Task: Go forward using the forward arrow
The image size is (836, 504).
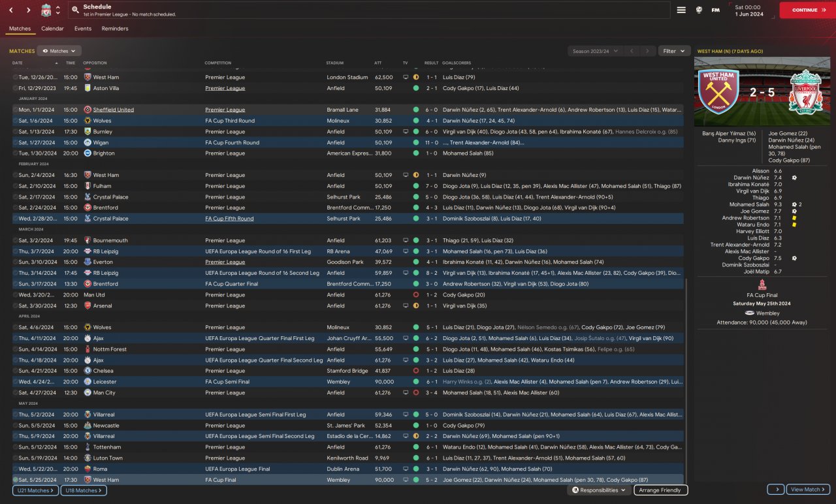Action: [x=28, y=10]
